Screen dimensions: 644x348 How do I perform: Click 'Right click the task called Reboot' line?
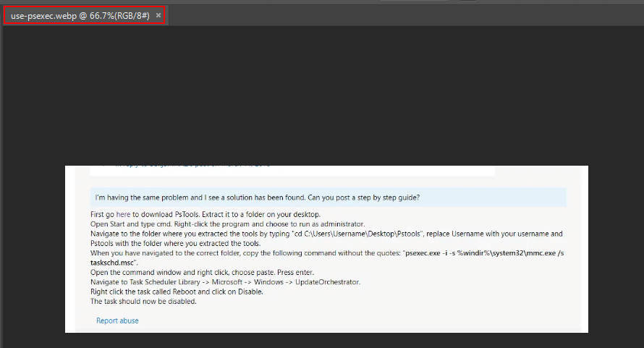click(x=177, y=292)
